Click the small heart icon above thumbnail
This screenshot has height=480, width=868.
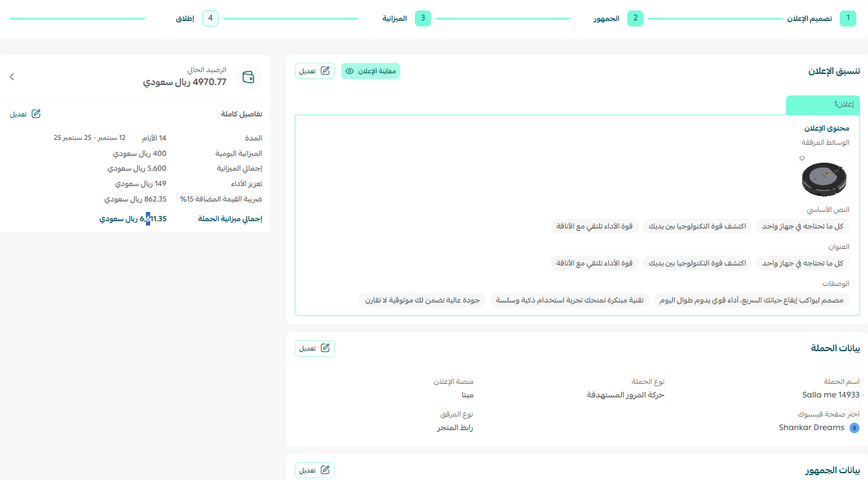pos(802,158)
